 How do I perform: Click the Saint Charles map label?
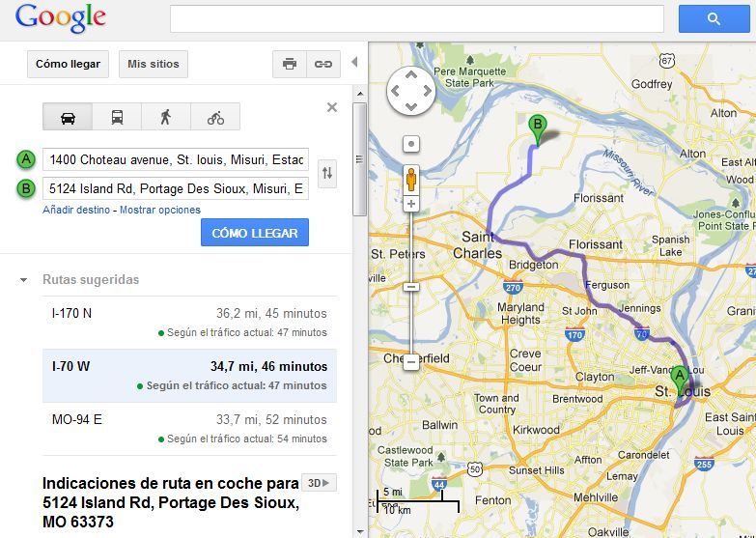tap(477, 244)
